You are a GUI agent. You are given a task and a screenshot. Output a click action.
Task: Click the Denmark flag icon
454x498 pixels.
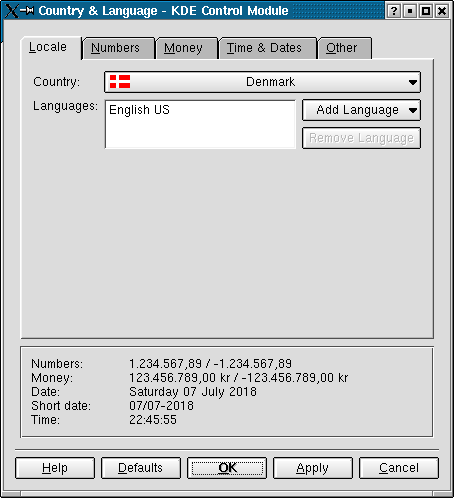[x=120, y=82]
